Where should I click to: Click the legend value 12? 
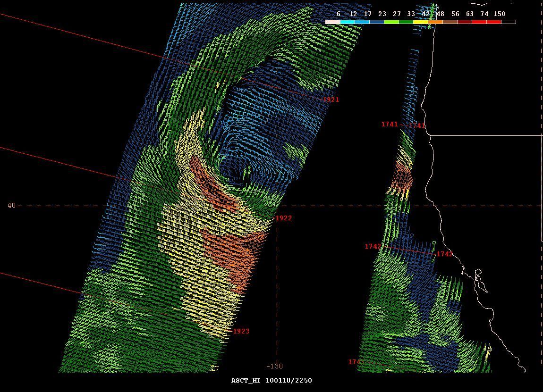tap(353, 14)
